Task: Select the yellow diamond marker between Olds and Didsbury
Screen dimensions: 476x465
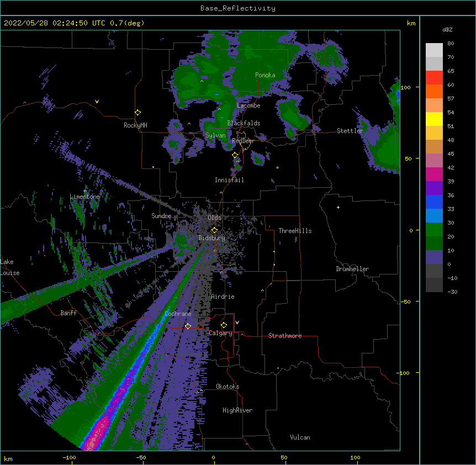Action: pyautogui.click(x=214, y=230)
